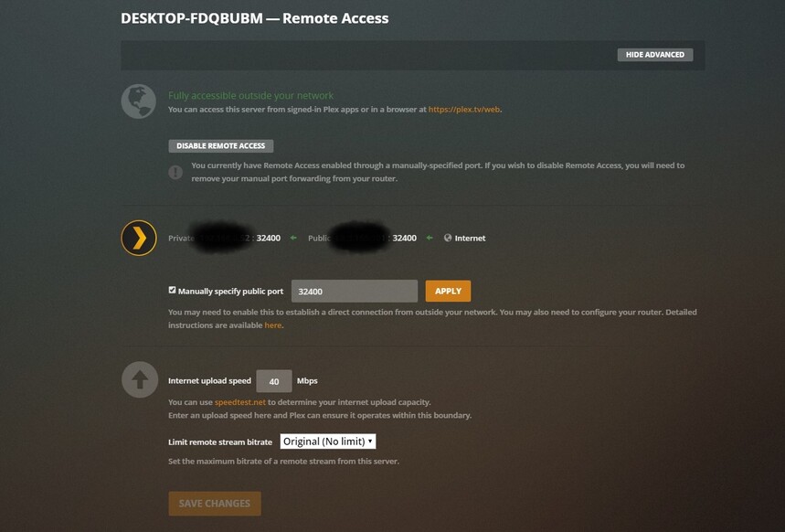Toggle Manually specify public port checkbox

point(172,290)
